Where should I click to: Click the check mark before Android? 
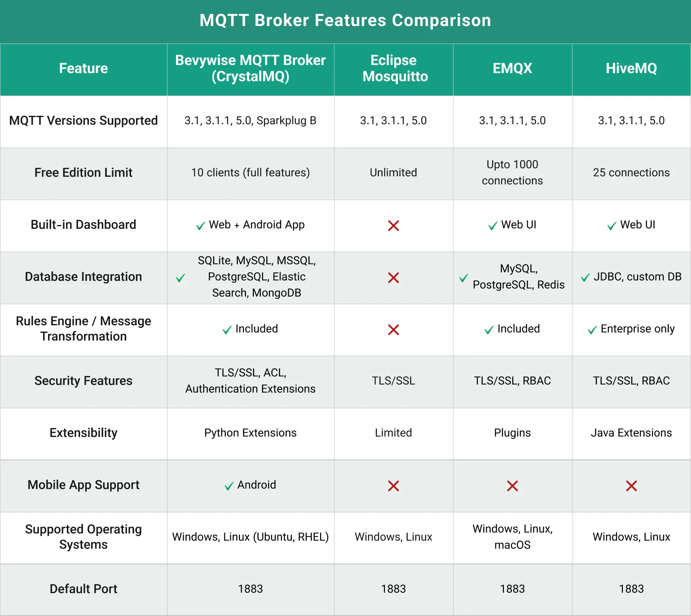[229, 486]
